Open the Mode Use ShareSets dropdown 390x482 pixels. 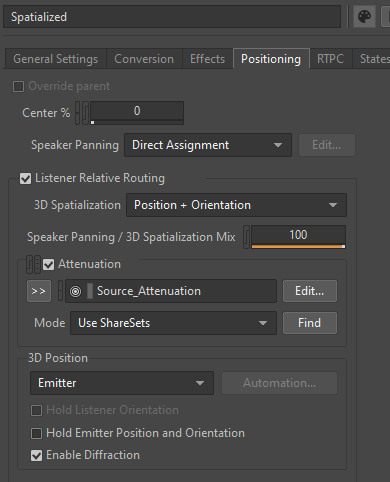pos(173,323)
